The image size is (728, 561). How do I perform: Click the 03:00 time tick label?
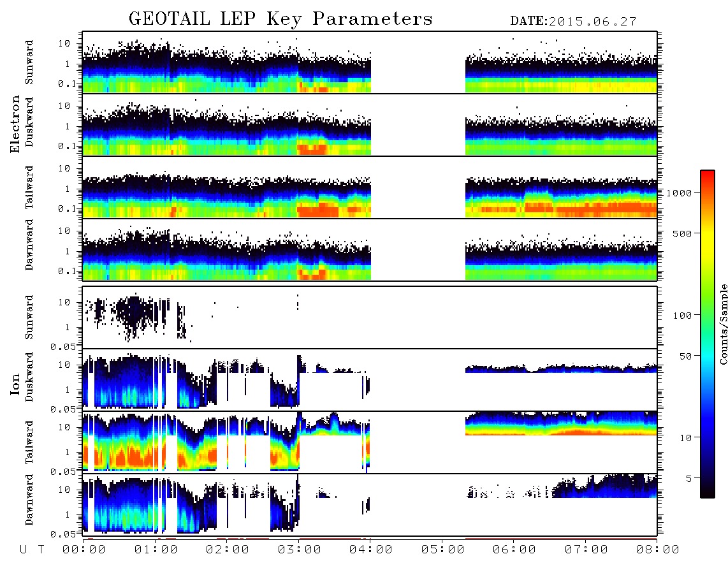click(x=300, y=550)
